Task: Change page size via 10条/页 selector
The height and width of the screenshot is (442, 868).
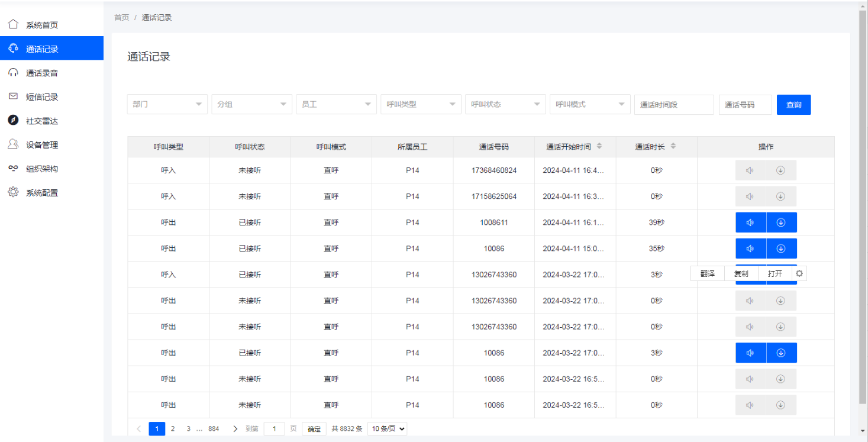Action: tap(387, 428)
